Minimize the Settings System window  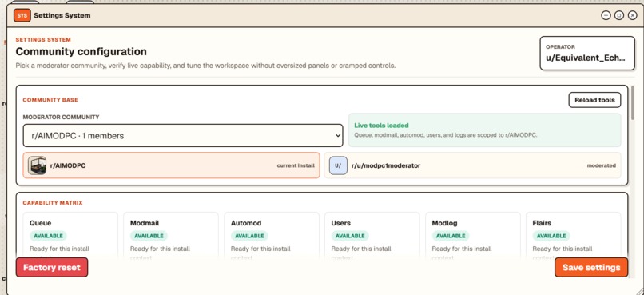pos(606,16)
